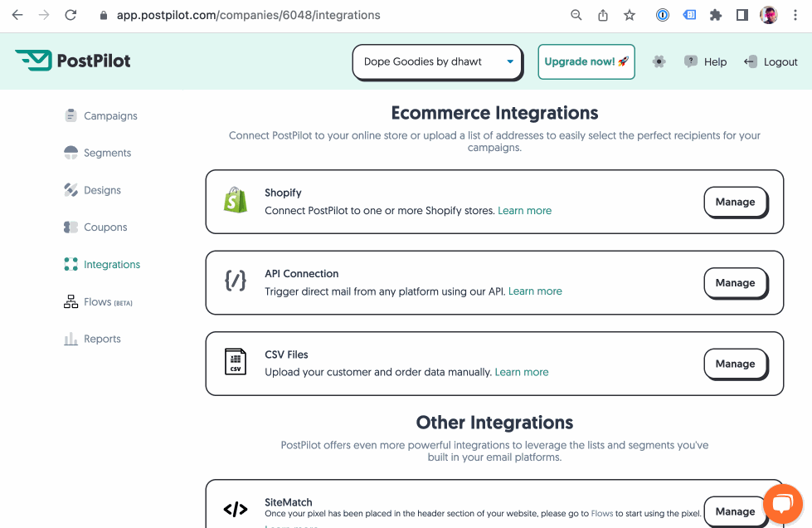Open the Coupons section icon
This screenshot has width=812, height=528.
point(71,227)
